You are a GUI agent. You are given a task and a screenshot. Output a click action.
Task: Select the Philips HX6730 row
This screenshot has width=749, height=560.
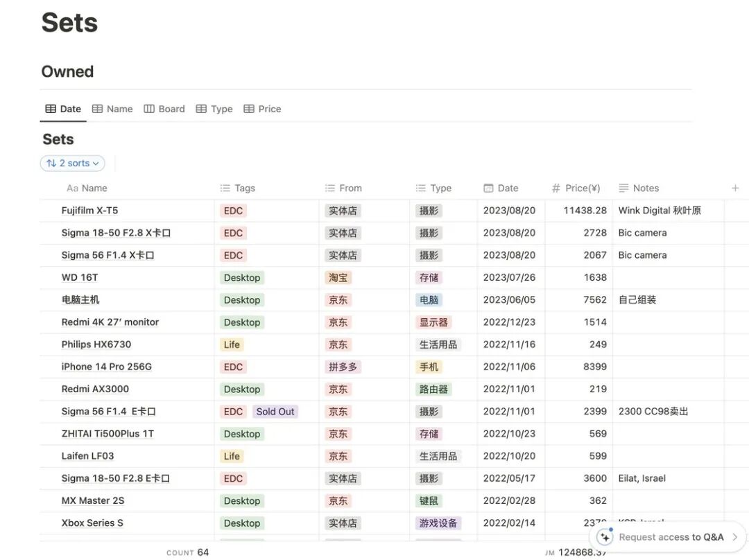[x=96, y=344]
